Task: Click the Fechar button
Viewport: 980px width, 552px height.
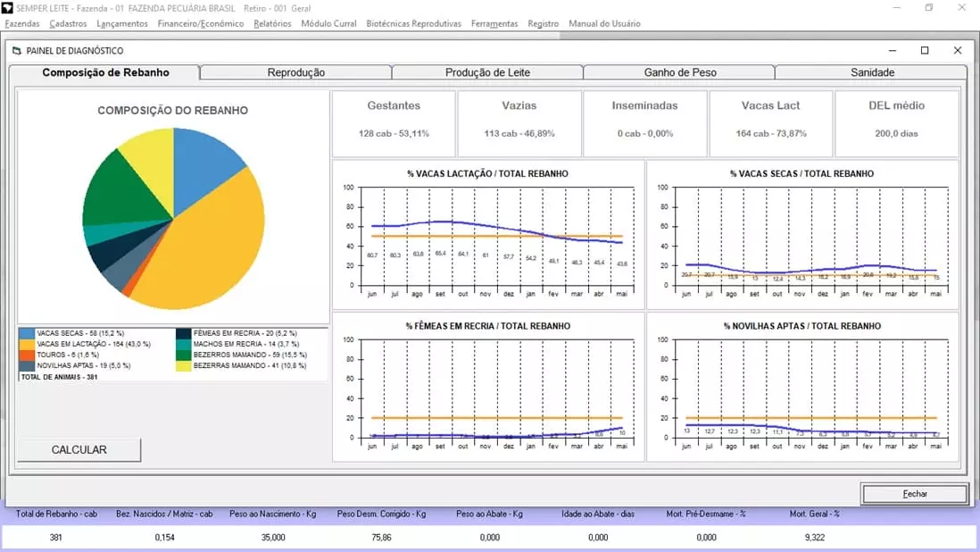Action: pyautogui.click(x=914, y=494)
